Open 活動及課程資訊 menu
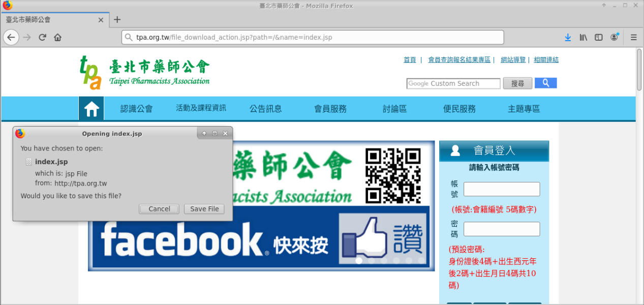Viewport: 644px width, 305px height. coord(201,108)
